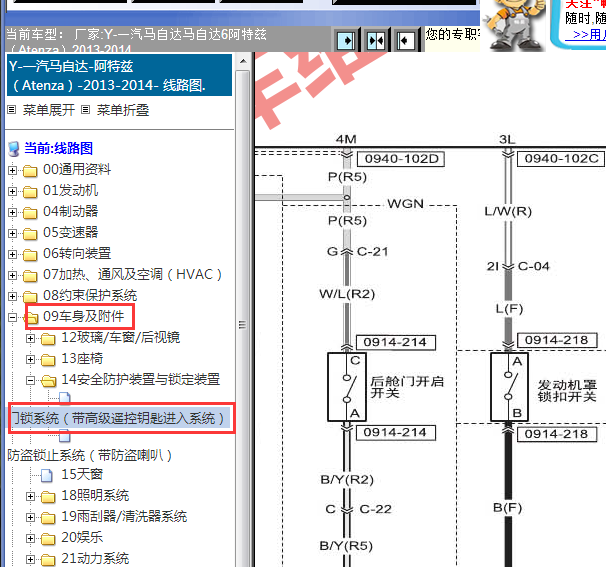Expand the 19雨刮器/清洗器系统 node
Screen dimensions: 606x567
31,517
